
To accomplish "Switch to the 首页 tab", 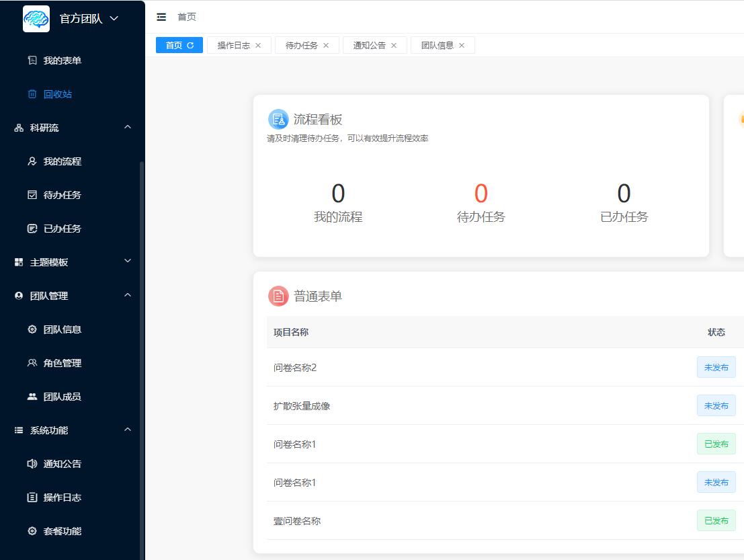I will (x=179, y=45).
